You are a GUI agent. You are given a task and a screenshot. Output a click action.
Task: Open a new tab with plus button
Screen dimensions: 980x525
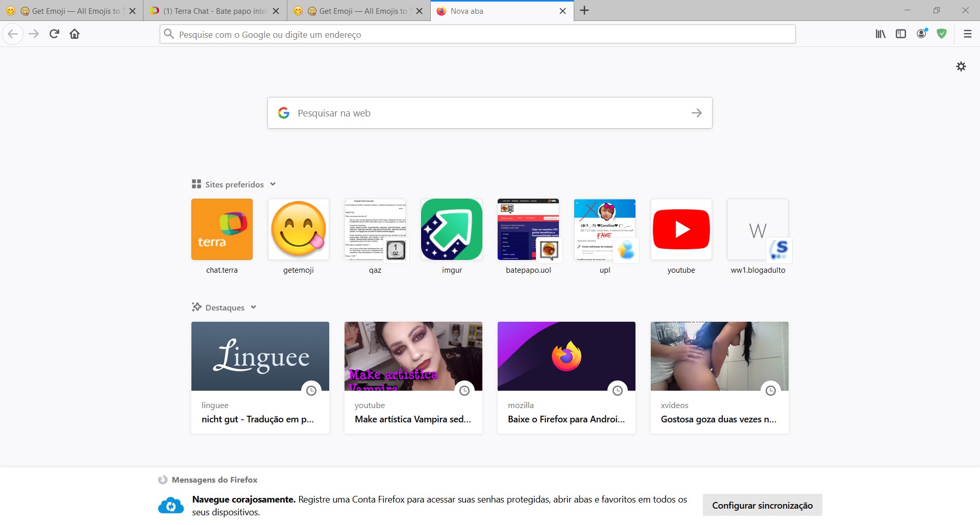coord(584,11)
